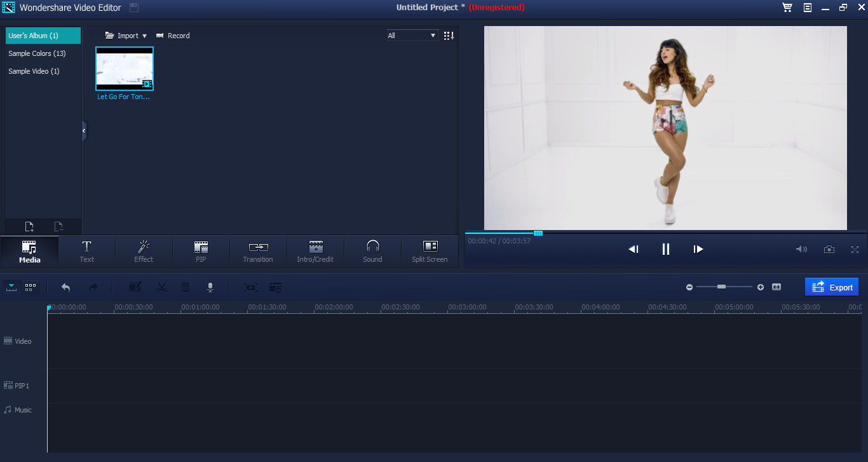
Task: Select the scissors split tool
Action: coord(161,287)
